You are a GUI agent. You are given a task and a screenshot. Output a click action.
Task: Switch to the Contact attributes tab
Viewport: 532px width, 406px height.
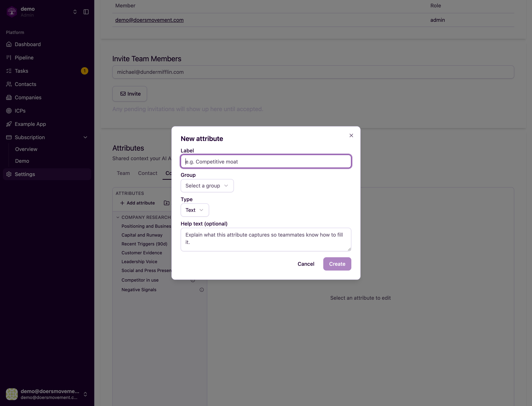[x=148, y=173]
